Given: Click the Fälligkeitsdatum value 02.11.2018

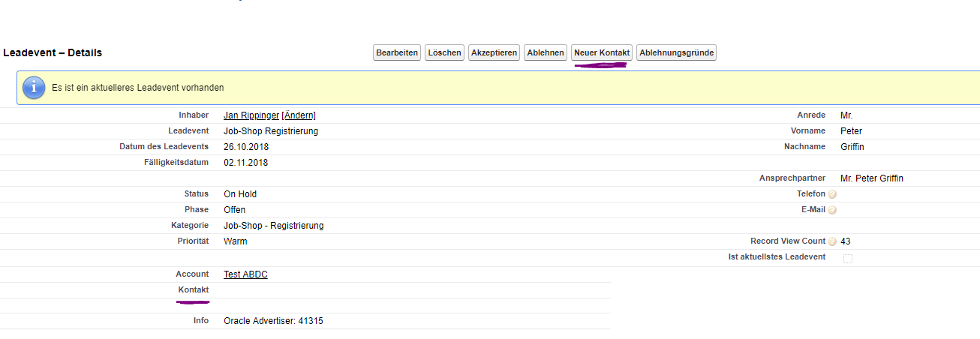Looking at the screenshot, I should pos(245,163).
